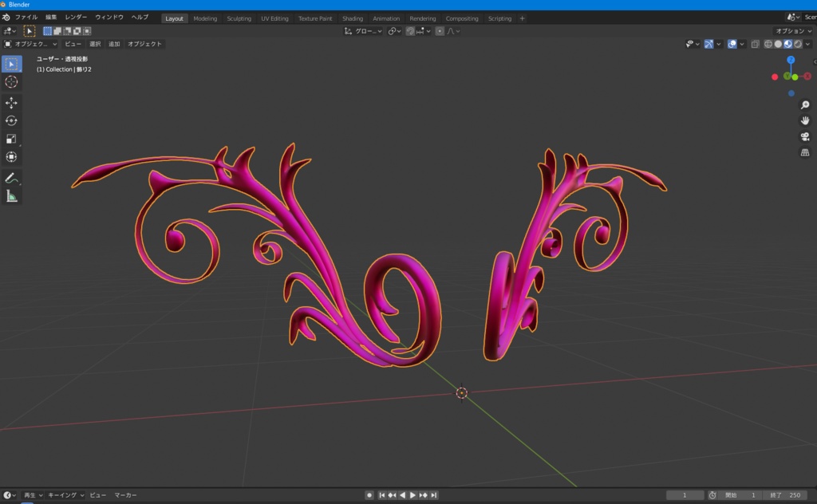
Task: Switch to wireframe viewport shading
Action: [x=768, y=44]
